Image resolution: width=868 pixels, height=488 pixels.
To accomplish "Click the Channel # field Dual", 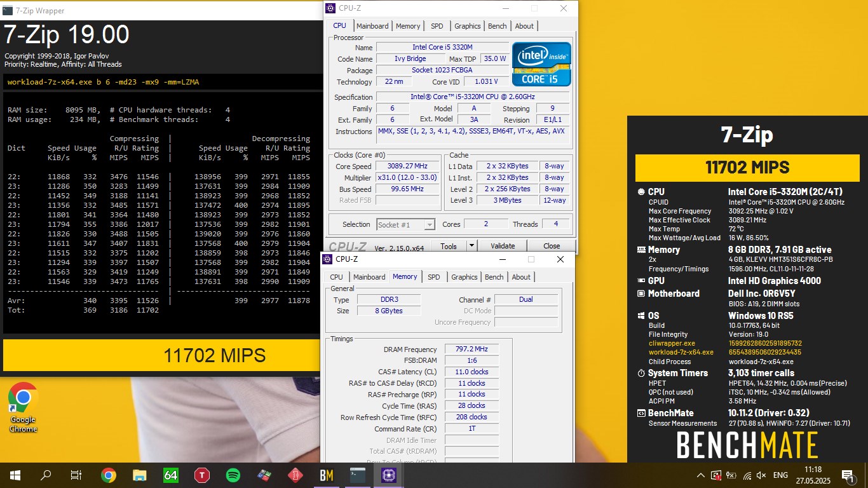I will click(526, 300).
